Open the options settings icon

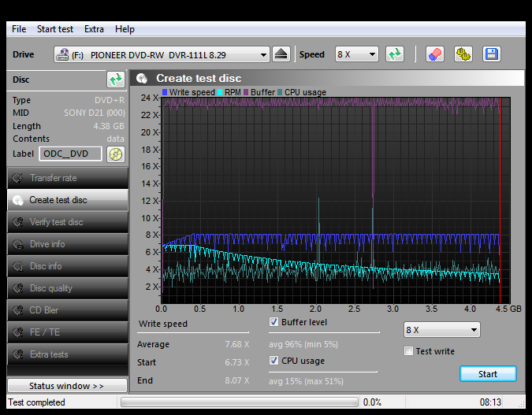[x=463, y=54]
